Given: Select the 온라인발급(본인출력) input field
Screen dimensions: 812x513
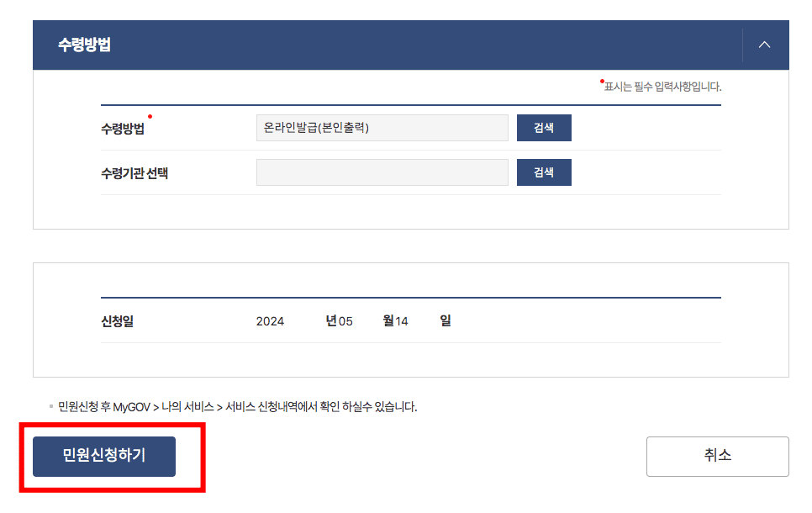Looking at the screenshot, I should click(382, 128).
